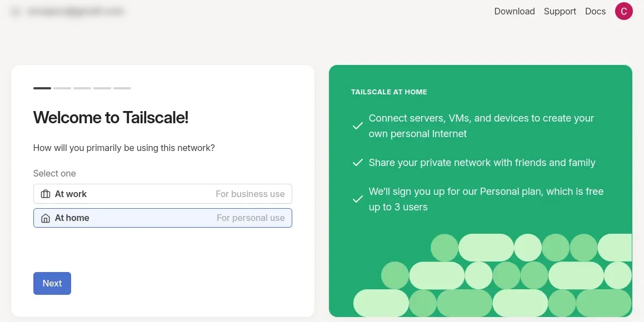Click checkmark beside Connect servers, VMs text
Screen dimensions: 644x322
(x=358, y=126)
